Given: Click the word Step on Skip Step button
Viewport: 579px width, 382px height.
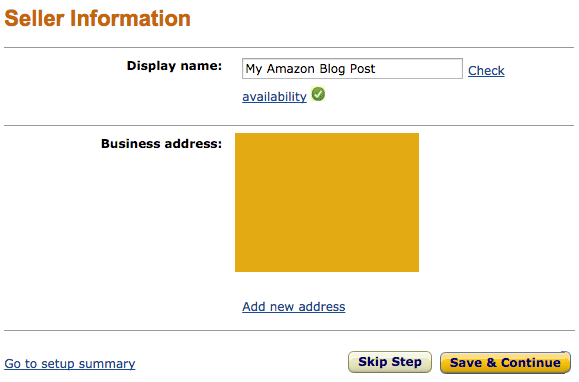Looking at the screenshot, I should tap(406, 362).
